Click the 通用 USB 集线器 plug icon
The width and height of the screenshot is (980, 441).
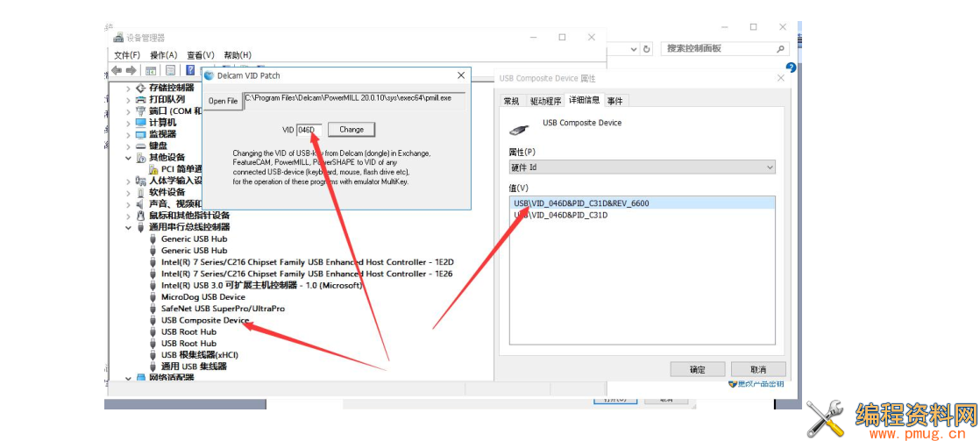pos(153,366)
